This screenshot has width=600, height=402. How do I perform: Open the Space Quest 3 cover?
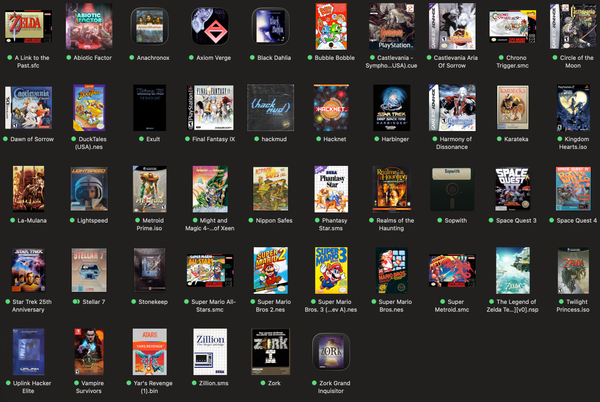point(512,189)
